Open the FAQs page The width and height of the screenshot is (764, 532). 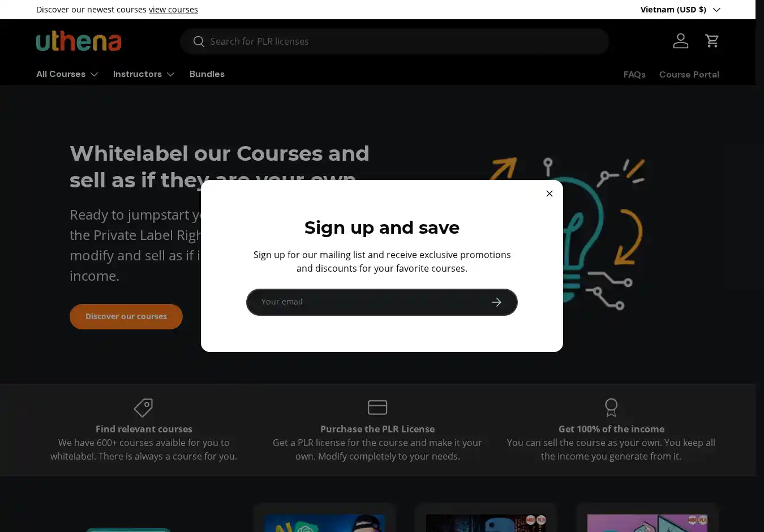pos(634,75)
